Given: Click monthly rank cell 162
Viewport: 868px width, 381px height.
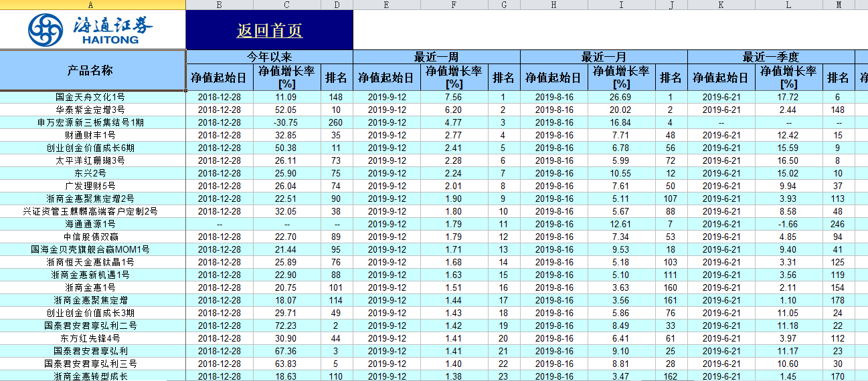Looking at the screenshot, I should (671, 376).
